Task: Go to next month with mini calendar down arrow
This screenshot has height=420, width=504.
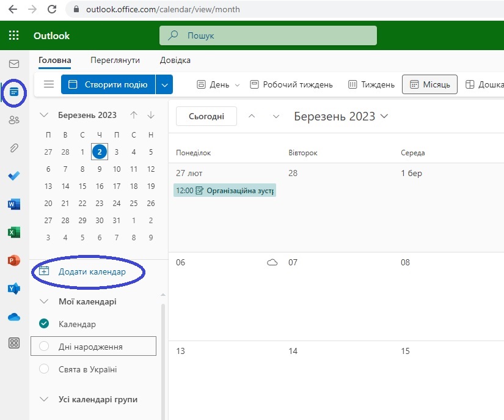Action: point(151,115)
